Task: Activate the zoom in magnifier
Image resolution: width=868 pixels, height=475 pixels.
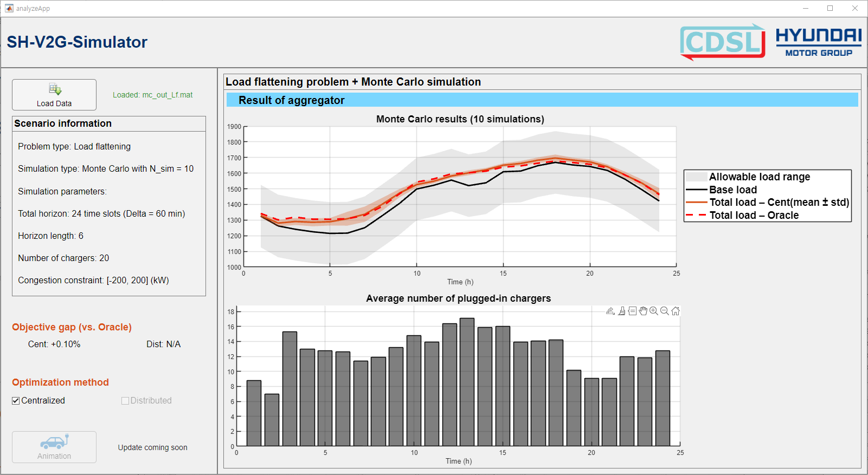Action: [x=654, y=311]
